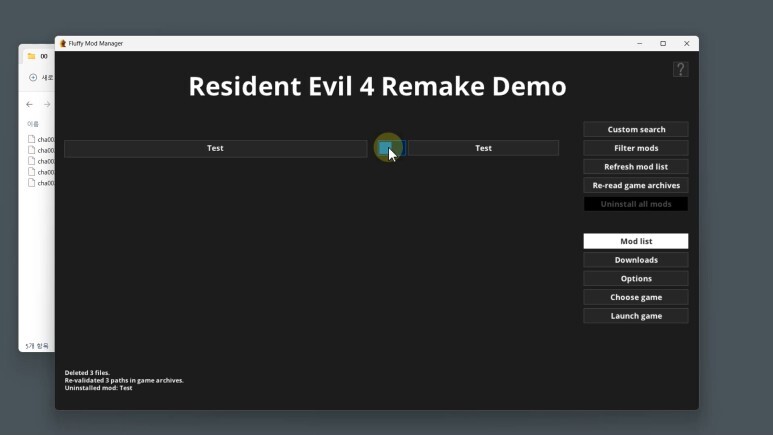
Task: Go forward in File Explorer window
Action: (x=47, y=105)
